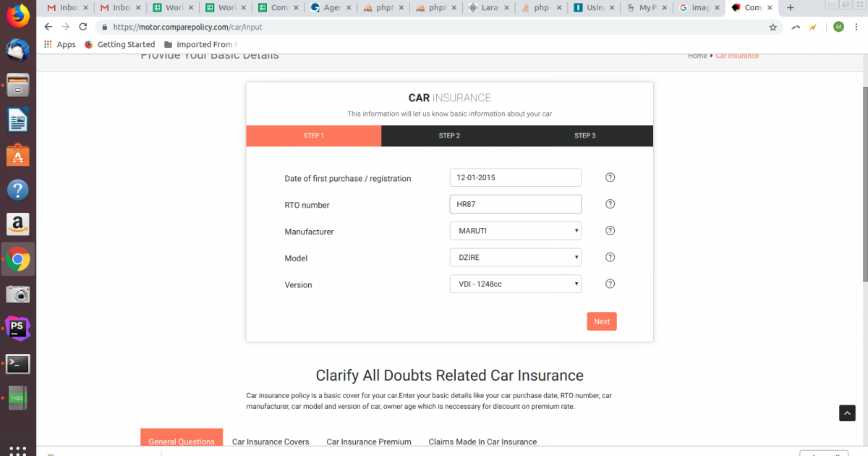Open the Chrome three-dot menu

tap(856, 27)
